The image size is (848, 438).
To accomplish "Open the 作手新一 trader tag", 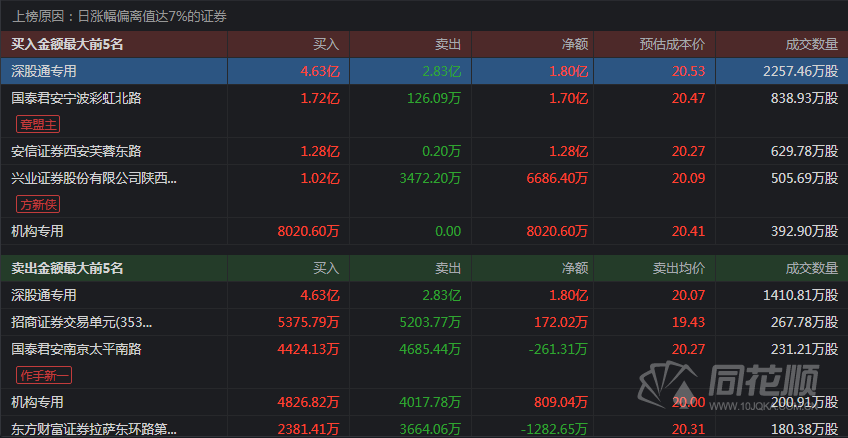I will (44, 375).
